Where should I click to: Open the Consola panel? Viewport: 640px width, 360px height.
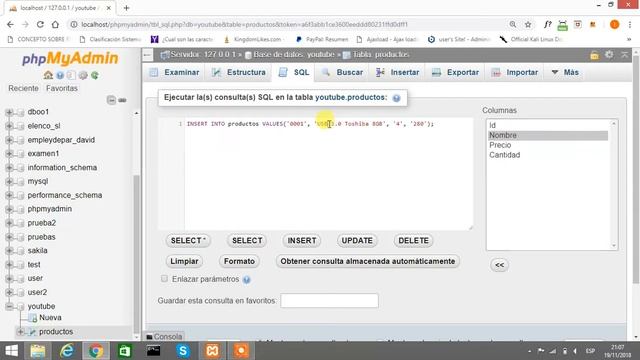(x=164, y=337)
